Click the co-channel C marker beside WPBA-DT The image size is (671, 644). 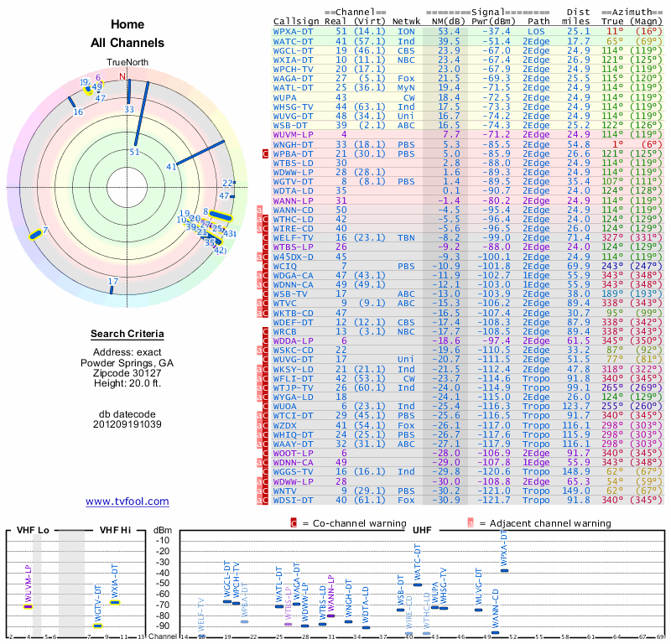(x=265, y=153)
